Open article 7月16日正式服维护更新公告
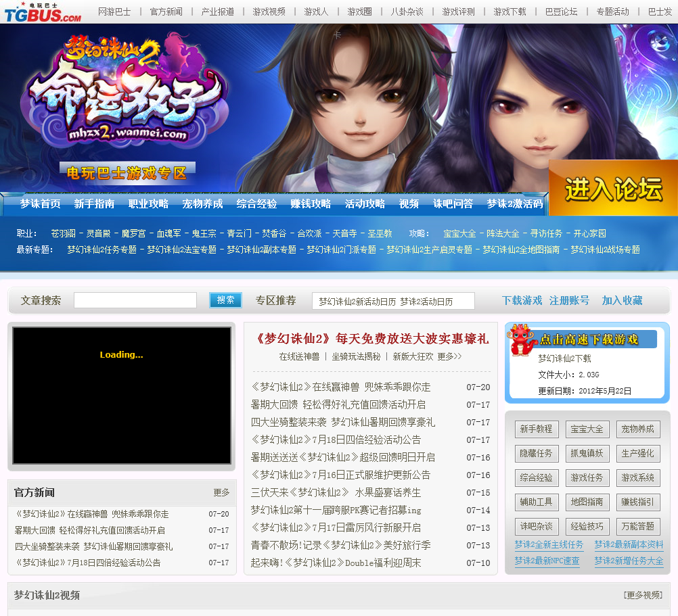 pyautogui.click(x=341, y=475)
